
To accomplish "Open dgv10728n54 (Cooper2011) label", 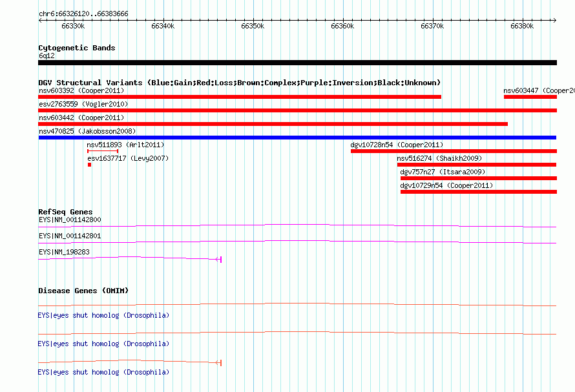I will [397, 145].
